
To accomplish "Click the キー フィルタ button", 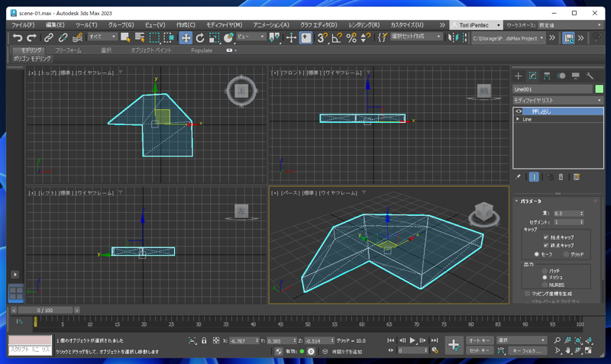I will tap(527, 350).
